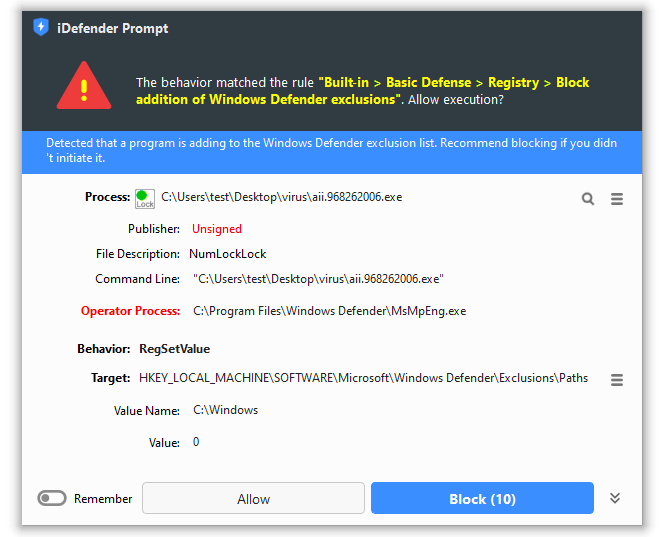Screen dimensions: 659x537
Task: Click the process path aii.968262006.exe
Action: (x=282, y=197)
